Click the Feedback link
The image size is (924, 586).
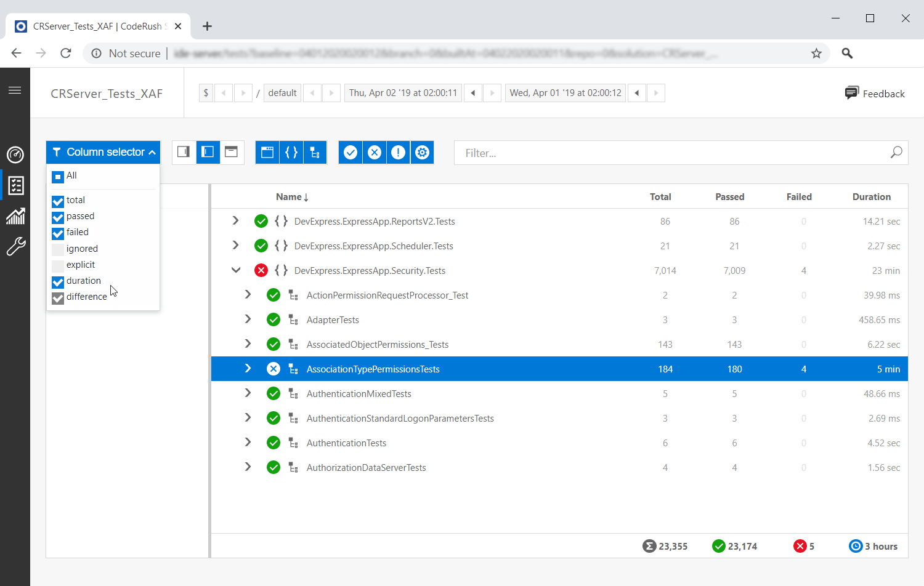click(875, 93)
